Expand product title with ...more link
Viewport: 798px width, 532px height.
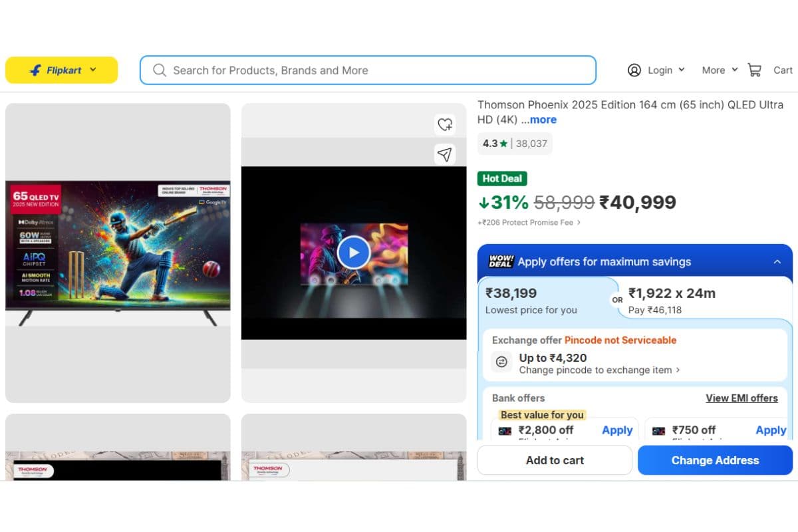click(x=543, y=120)
